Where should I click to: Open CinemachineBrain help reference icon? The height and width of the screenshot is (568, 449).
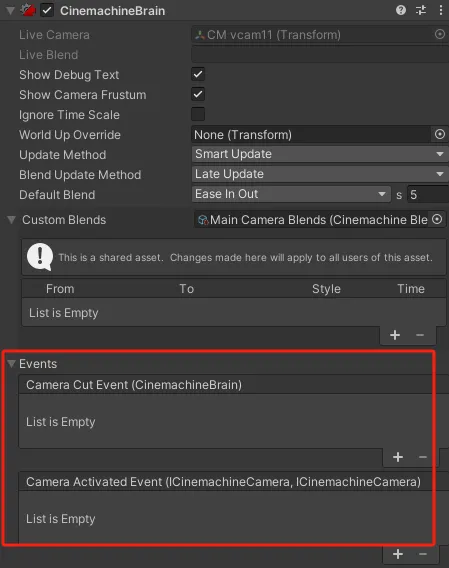401,10
